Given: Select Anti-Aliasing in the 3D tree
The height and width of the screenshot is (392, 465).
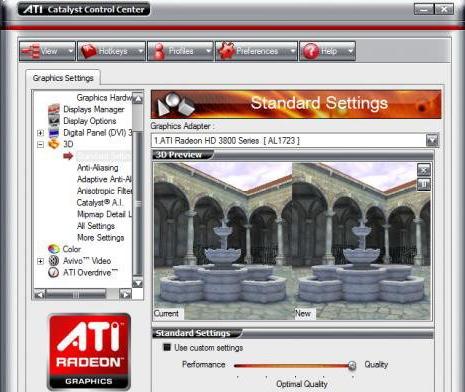Looking at the screenshot, I should click(97, 168).
